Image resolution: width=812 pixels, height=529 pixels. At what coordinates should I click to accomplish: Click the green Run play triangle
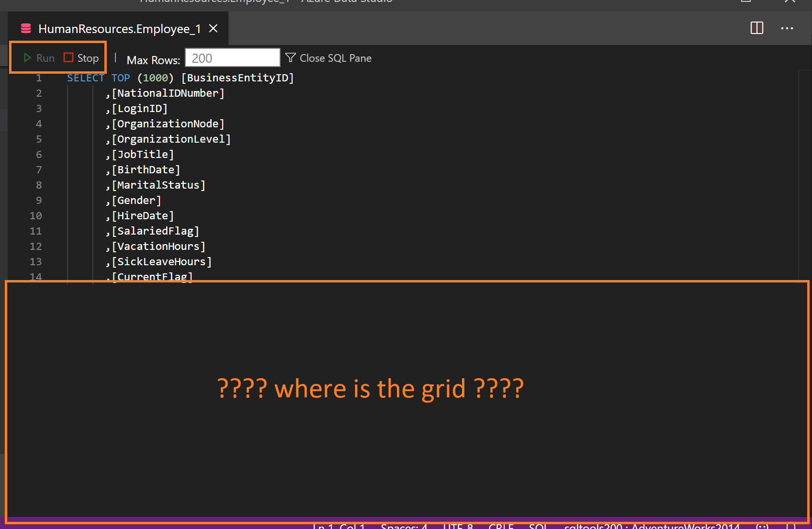pos(27,57)
